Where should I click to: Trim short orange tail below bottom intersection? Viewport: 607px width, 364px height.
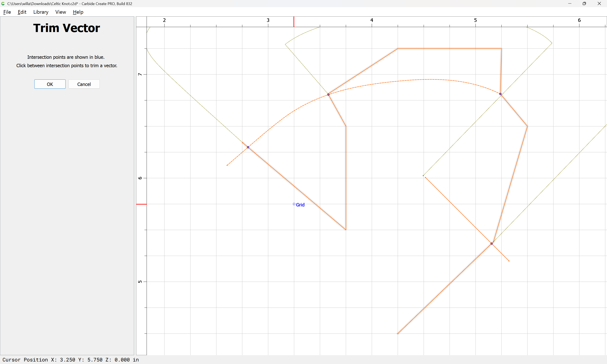(x=501, y=253)
